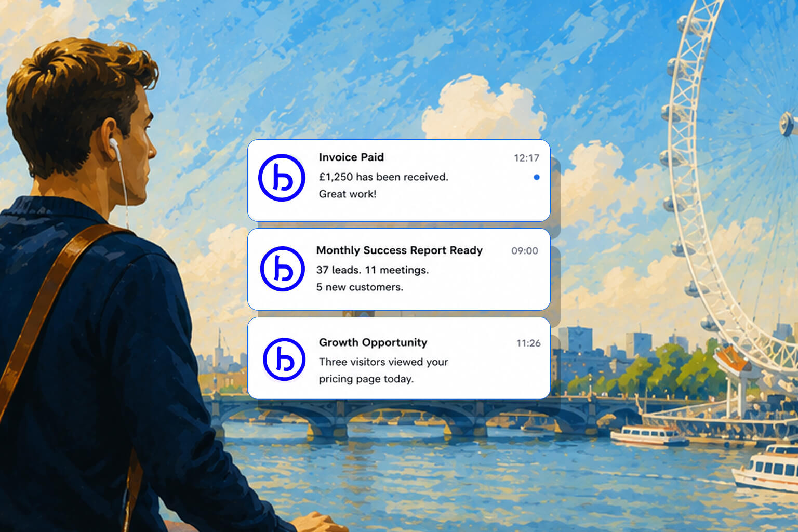The height and width of the screenshot is (532, 798).
Task: Click the 09:00 timestamp
Action: pos(525,251)
